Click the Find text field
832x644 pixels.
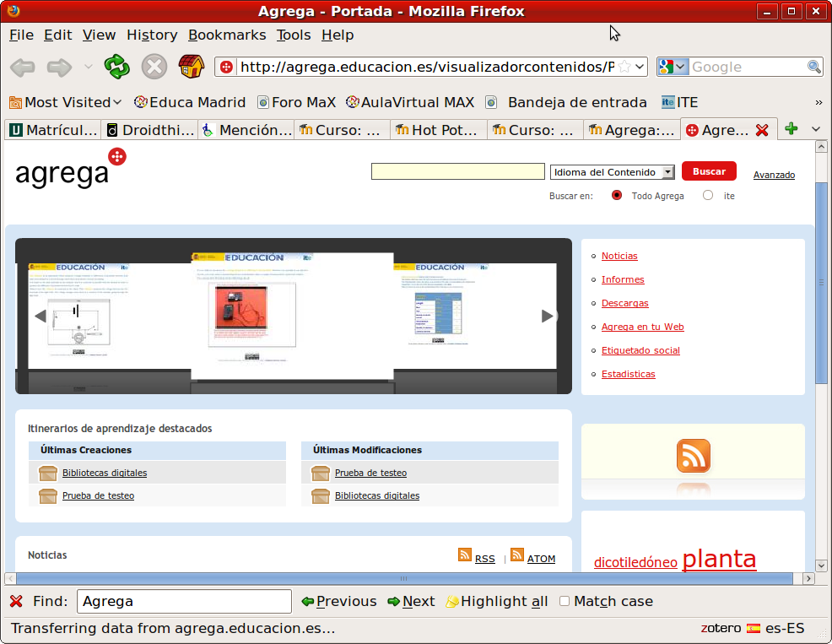pos(184,601)
